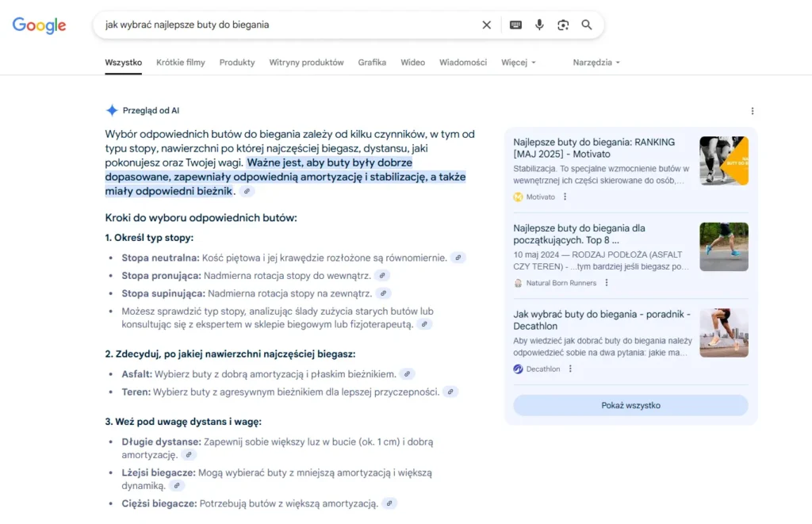Go to Google homepage via the logo

[x=40, y=25]
